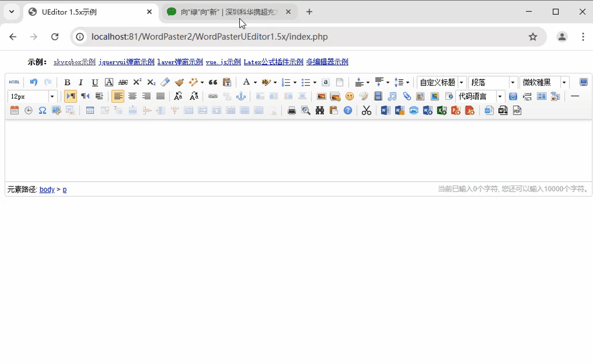Image resolution: width=593 pixels, height=364 pixels.
Task: Open a new browser tab
Action: [309, 12]
